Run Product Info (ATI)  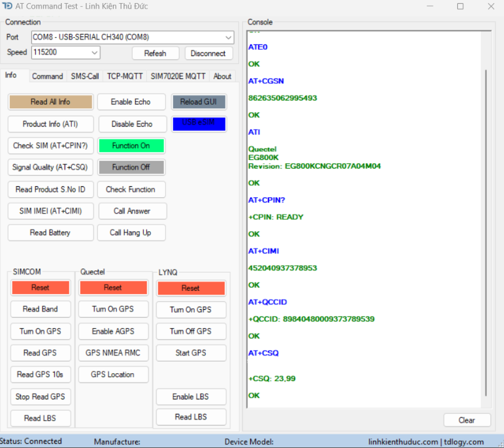point(51,124)
